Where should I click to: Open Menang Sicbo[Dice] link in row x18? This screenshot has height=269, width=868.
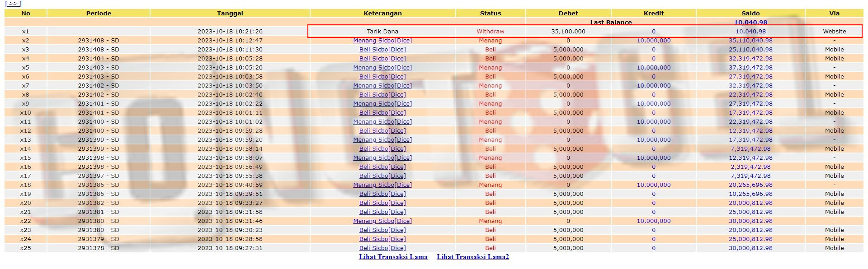[x=382, y=185]
